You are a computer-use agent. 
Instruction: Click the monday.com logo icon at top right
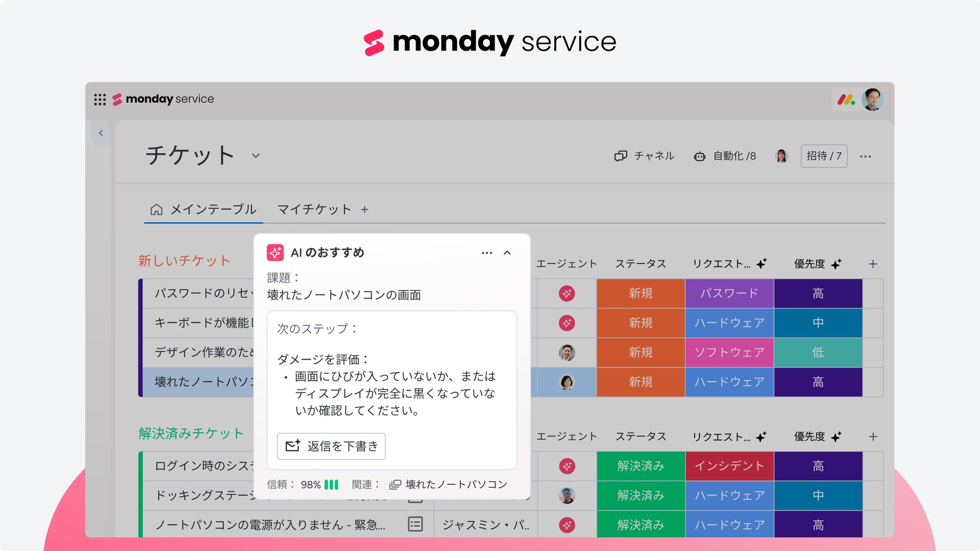pyautogui.click(x=846, y=99)
